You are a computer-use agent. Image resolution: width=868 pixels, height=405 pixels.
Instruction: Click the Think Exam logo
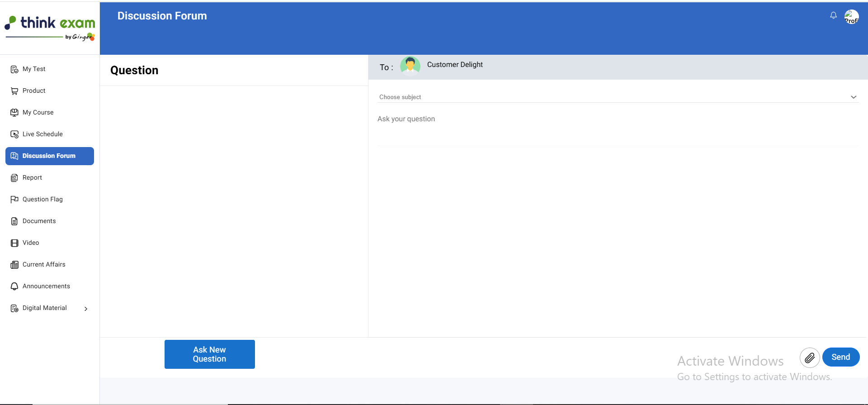point(50,28)
